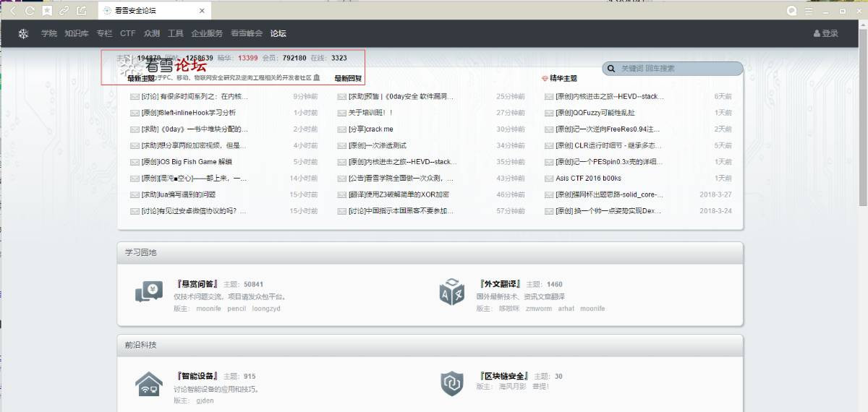Click the snowflake logo in site header

pyautogui.click(x=23, y=34)
